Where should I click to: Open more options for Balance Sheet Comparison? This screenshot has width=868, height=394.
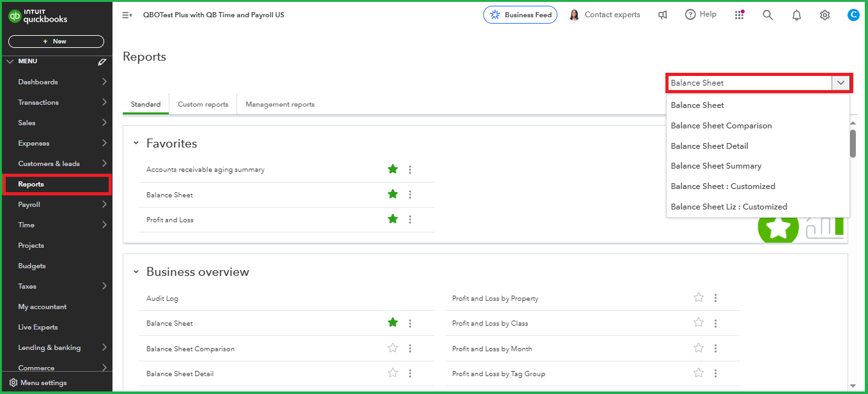pyautogui.click(x=410, y=349)
